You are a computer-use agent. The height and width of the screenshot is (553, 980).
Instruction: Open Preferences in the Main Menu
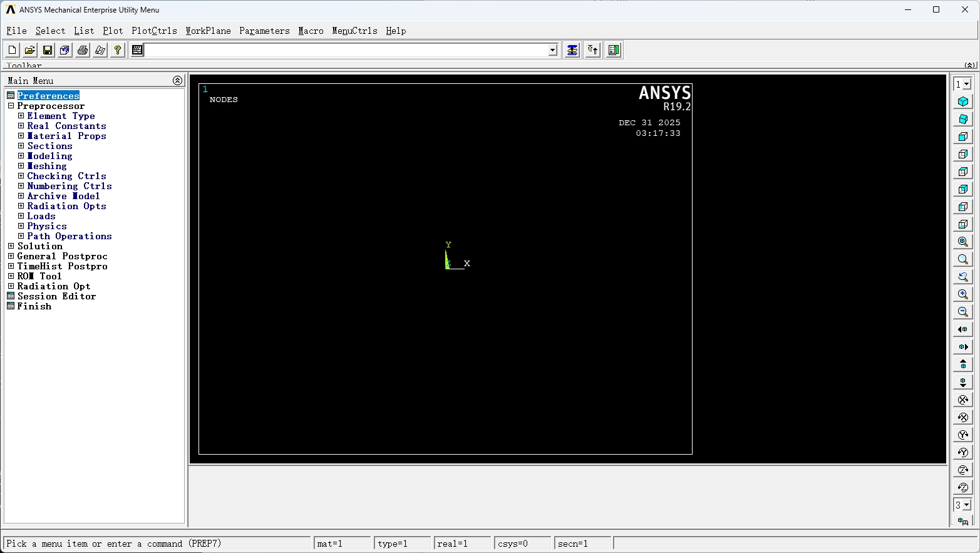click(x=48, y=96)
